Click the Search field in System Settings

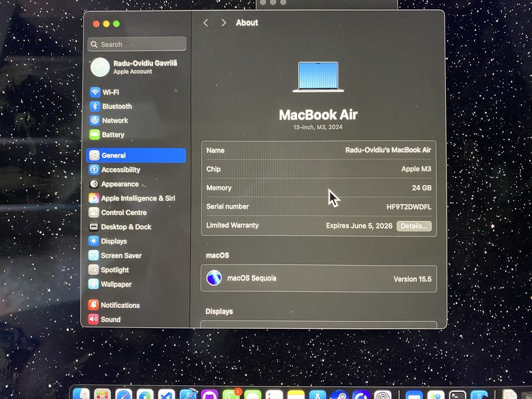coord(137,44)
